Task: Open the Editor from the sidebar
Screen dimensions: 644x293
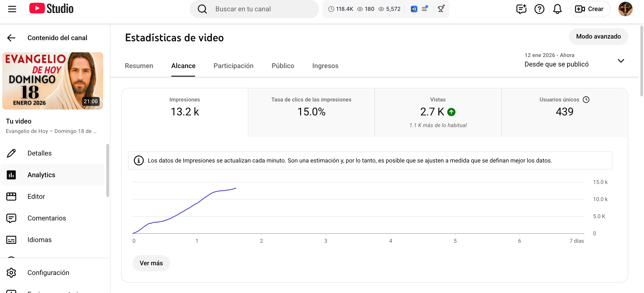Action: [36, 197]
